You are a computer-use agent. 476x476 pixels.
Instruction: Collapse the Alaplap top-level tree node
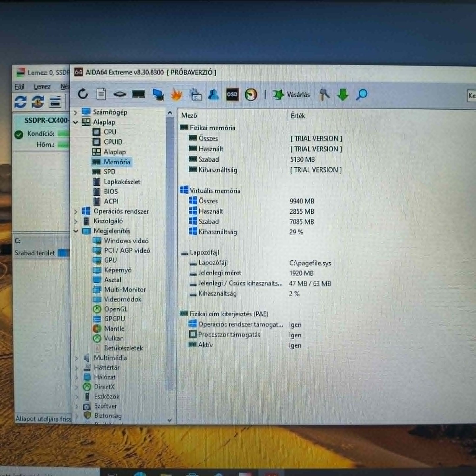point(76,122)
